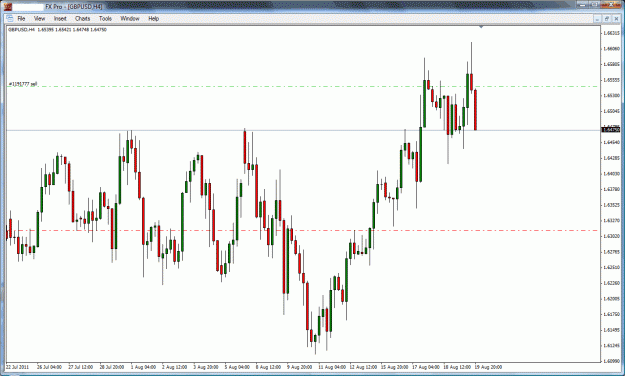
Task: Click the 11 Aug 04:00 time label
Action: click(332, 367)
